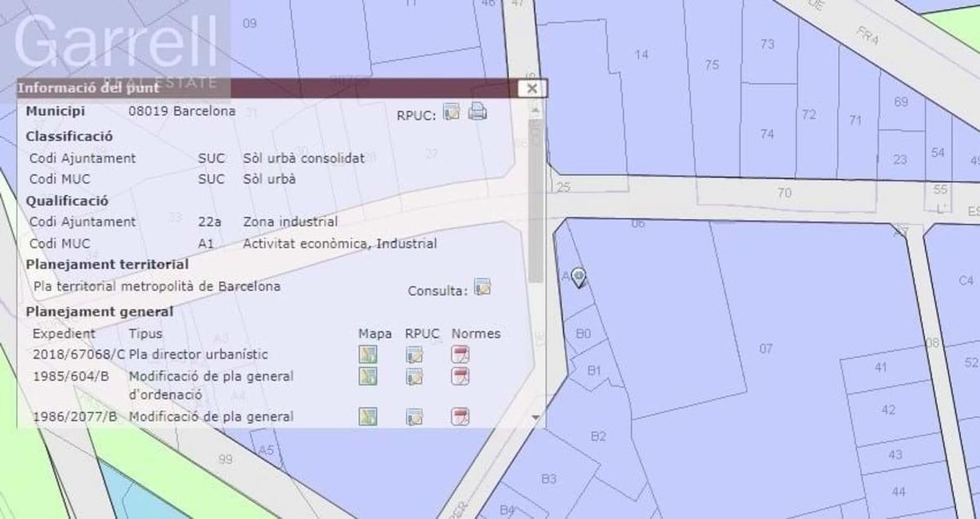Click the printer icon in the info panel

(478, 112)
